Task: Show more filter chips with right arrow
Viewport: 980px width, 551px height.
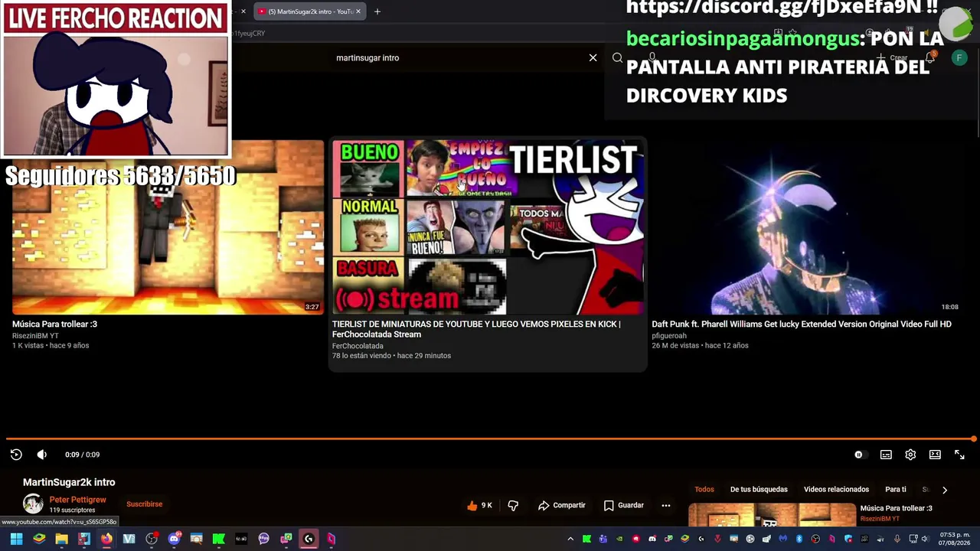Action: [x=944, y=490]
